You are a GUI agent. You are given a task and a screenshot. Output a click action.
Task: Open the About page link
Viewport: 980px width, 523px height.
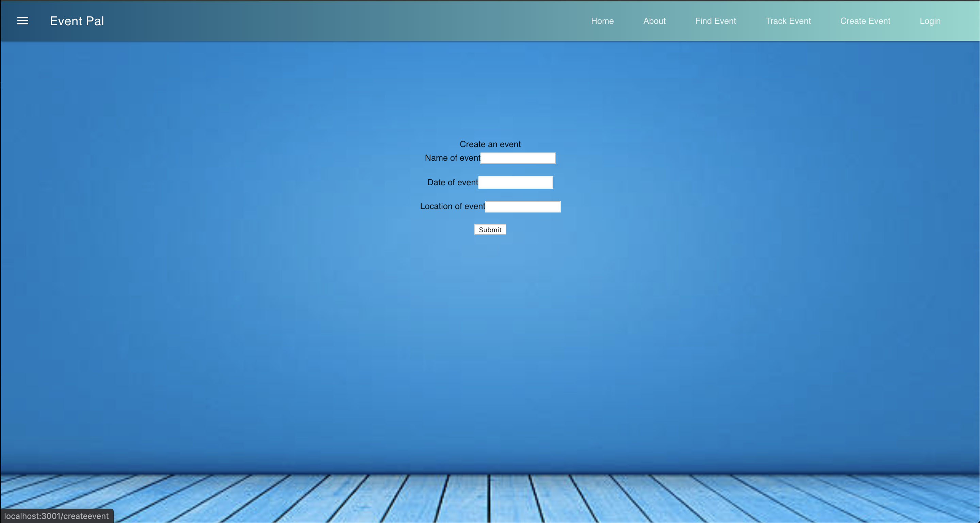[654, 21]
